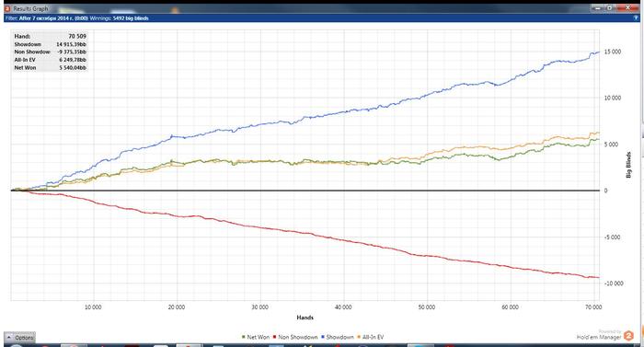This screenshot has height=347, width=644.
Task: Maximize the Results Graph window
Action: click(x=609, y=7)
